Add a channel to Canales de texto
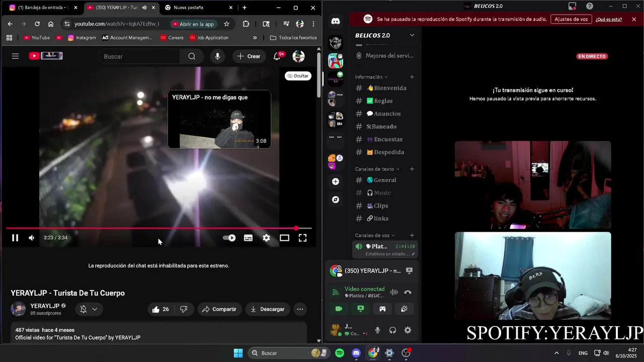644x362 pixels. (x=412, y=169)
